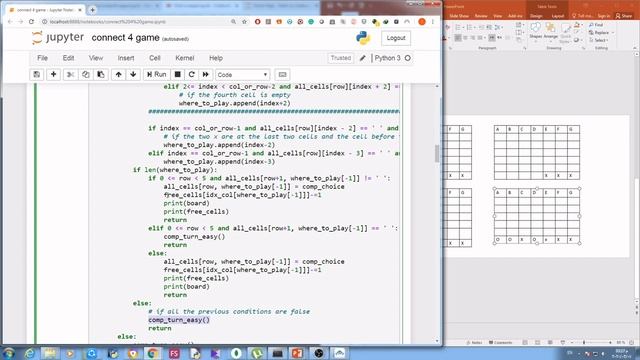Open Review tab in PowerPoint
This screenshot has height=360, width=640.
click(x=481, y=16)
